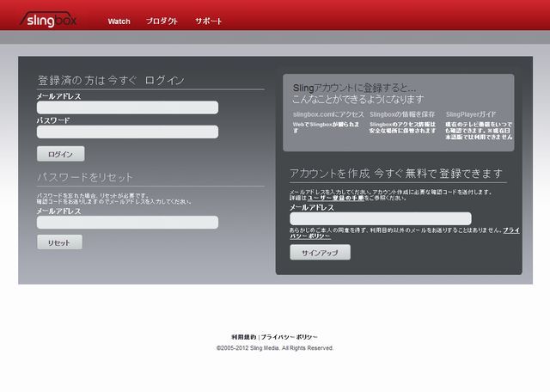
Task: Focus the パスワード input field
Action: tap(127, 132)
